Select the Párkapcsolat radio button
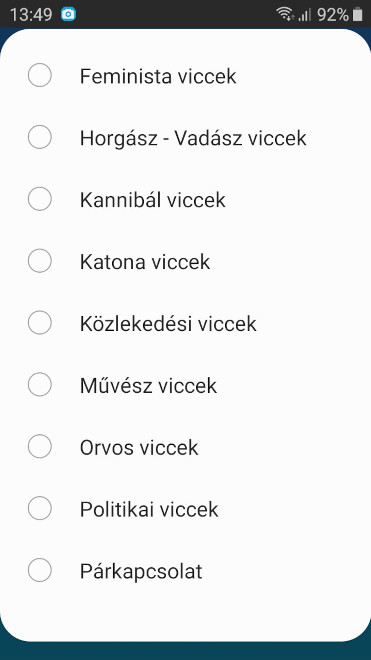 point(40,570)
